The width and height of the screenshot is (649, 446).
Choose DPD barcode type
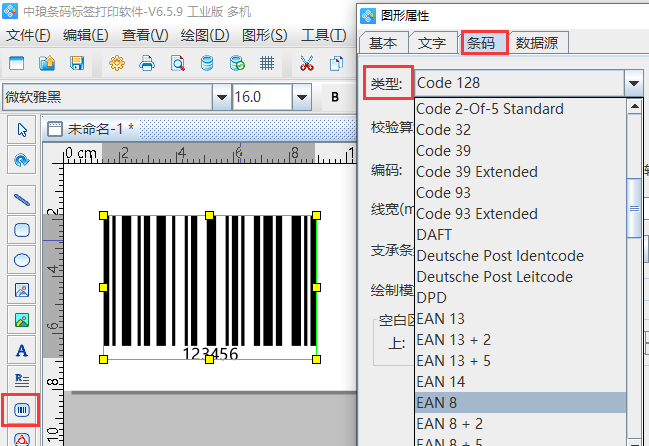click(520, 298)
